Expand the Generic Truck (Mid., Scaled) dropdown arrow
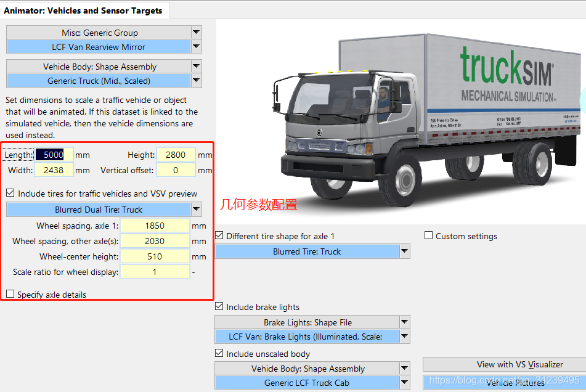This screenshot has height=392, width=586. [196, 81]
